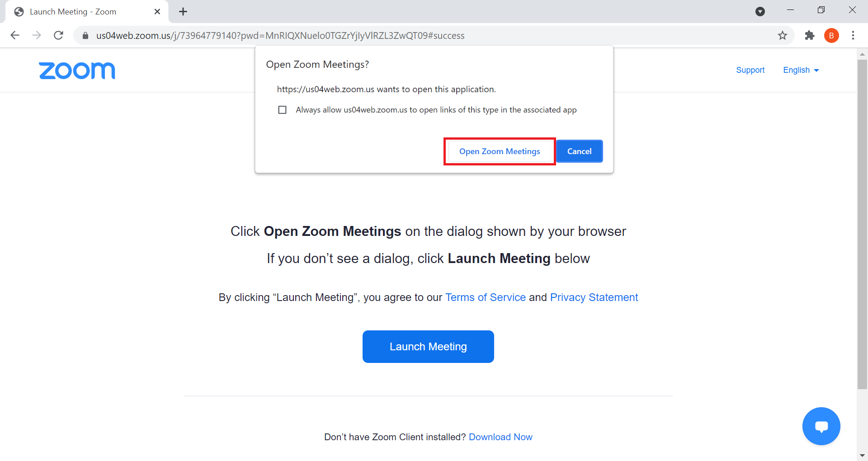Screen dimensions: 868x461
Task: Click the forward navigation arrow
Action: (x=37, y=35)
